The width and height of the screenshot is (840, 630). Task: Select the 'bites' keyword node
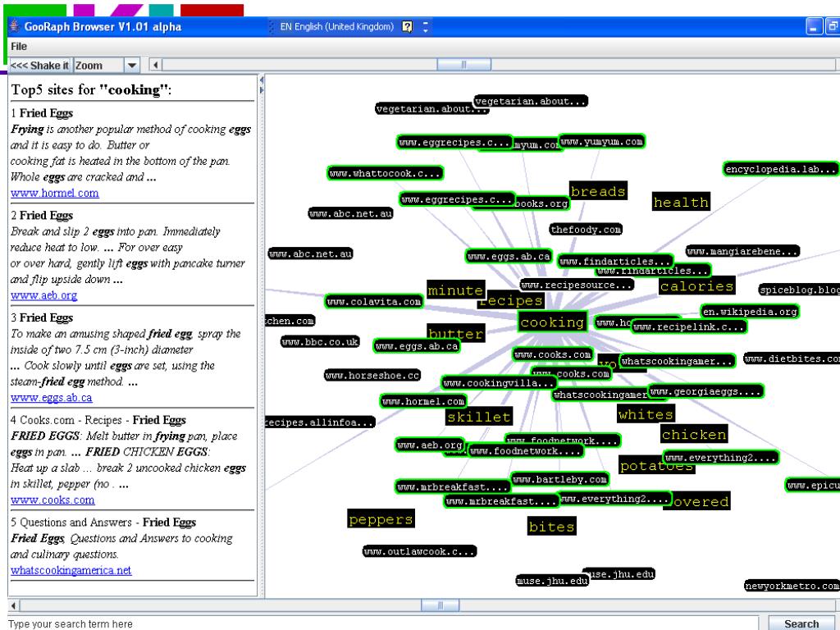coord(552,527)
